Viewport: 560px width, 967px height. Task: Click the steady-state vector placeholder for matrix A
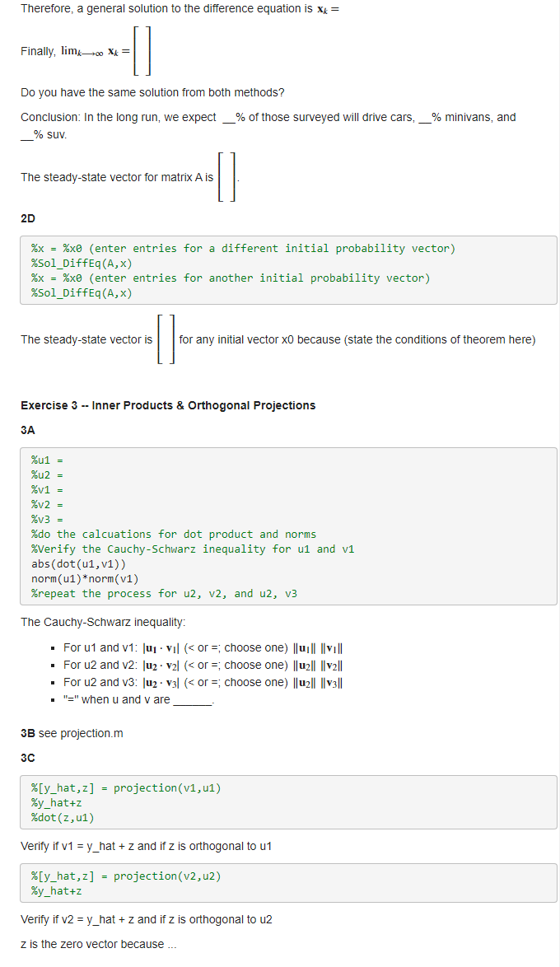(x=226, y=178)
